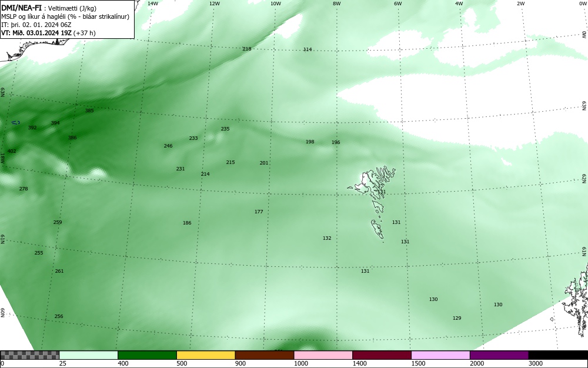
Task: Pick the light purple 1500–2000 legend swatch
Action: 440,355
